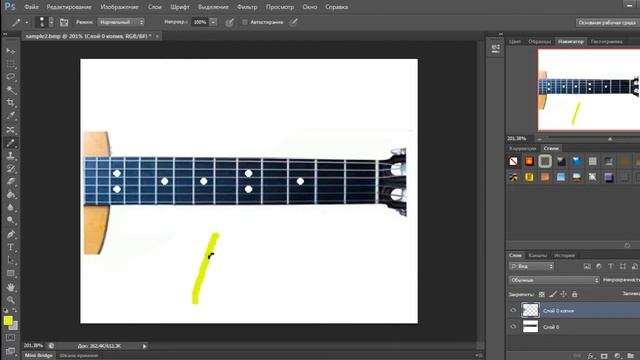Expand the status bar info arrow
Screen dimensions: 640x360
(144, 346)
